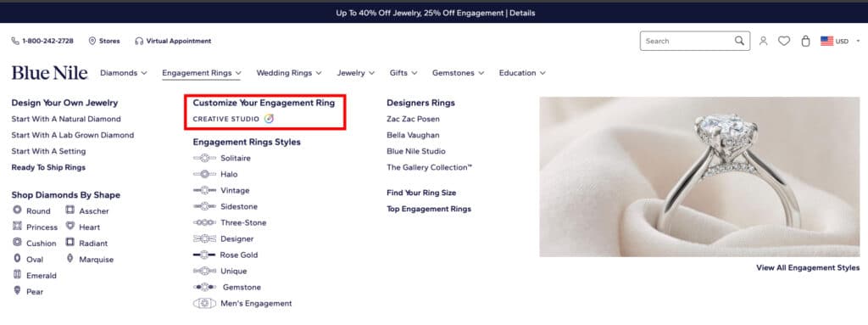Click the Cushion diamond shape icon
The image size is (868, 325).
click(x=17, y=243)
